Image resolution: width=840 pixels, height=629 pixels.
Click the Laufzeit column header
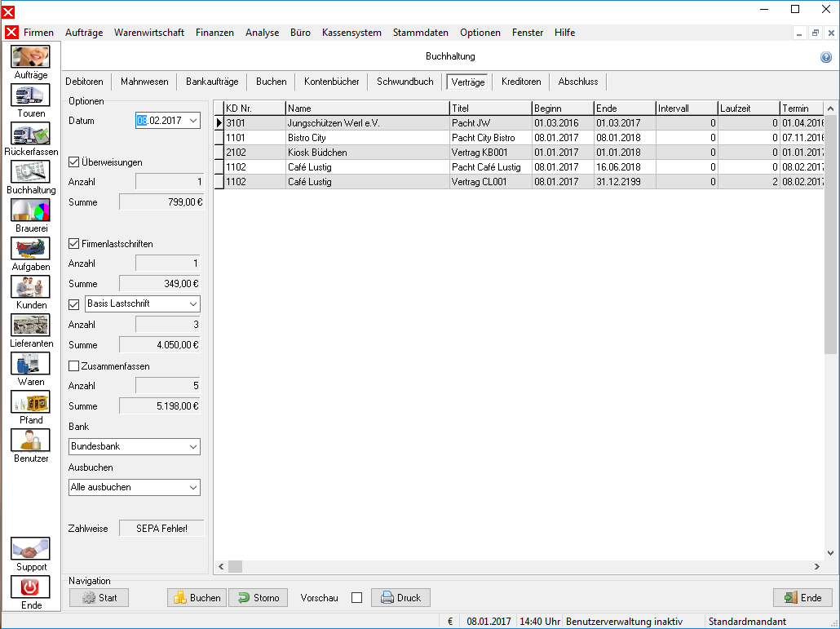(749, 109)
